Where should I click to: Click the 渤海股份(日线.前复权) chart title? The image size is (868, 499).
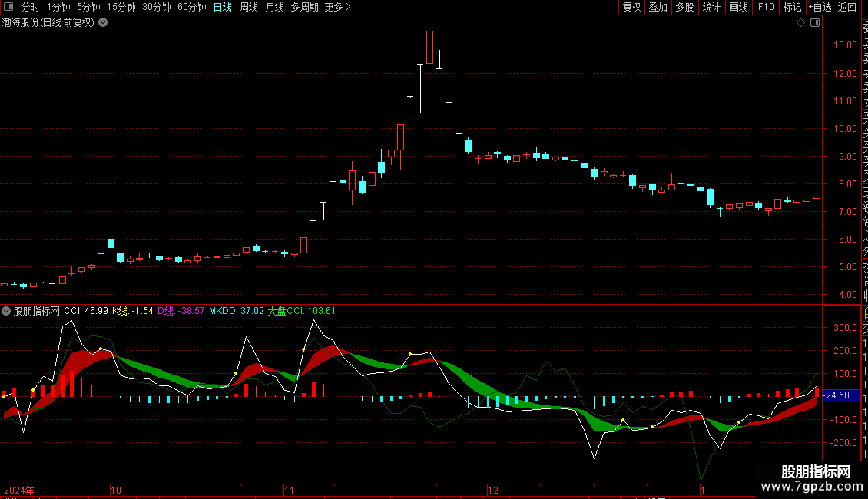pyautogui.click(x=48, y=23)
